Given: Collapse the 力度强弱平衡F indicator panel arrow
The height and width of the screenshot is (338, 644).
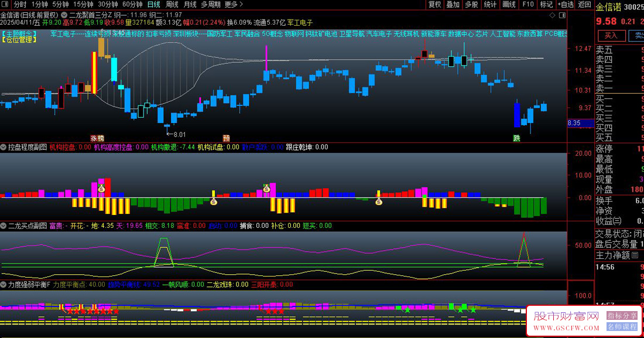Looking at the screenshot, I should (4, 285).
